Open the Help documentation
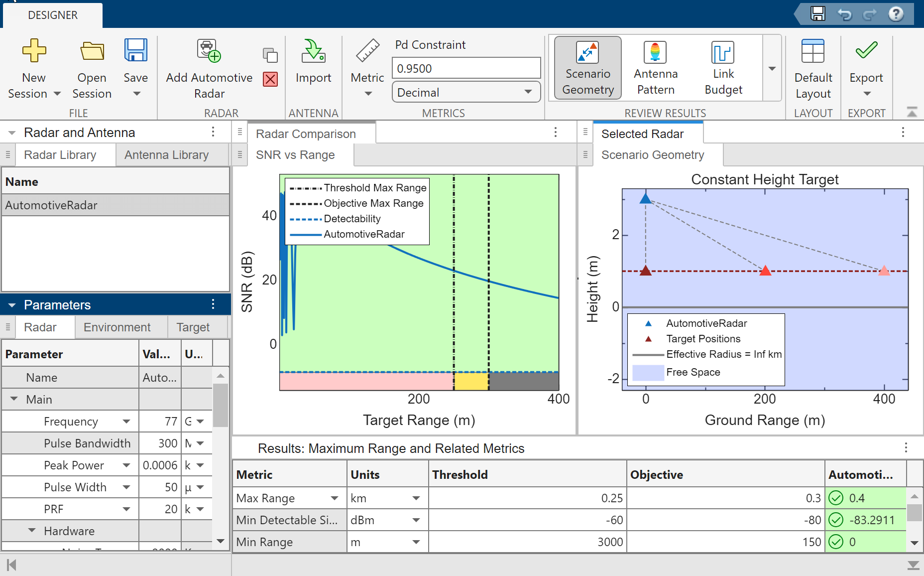This screenshot has width=924, height=576. click(x=896, y=14)
